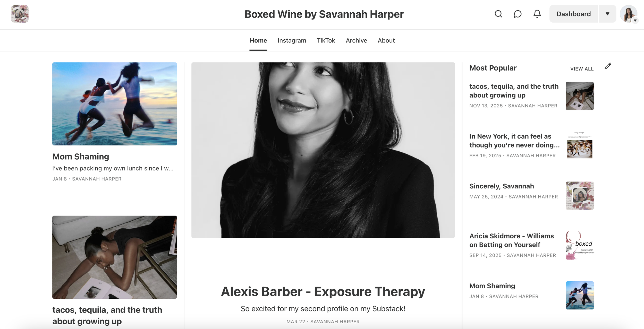
Task: Click the Boxed Wine publication logo
Action: (20, 14)
